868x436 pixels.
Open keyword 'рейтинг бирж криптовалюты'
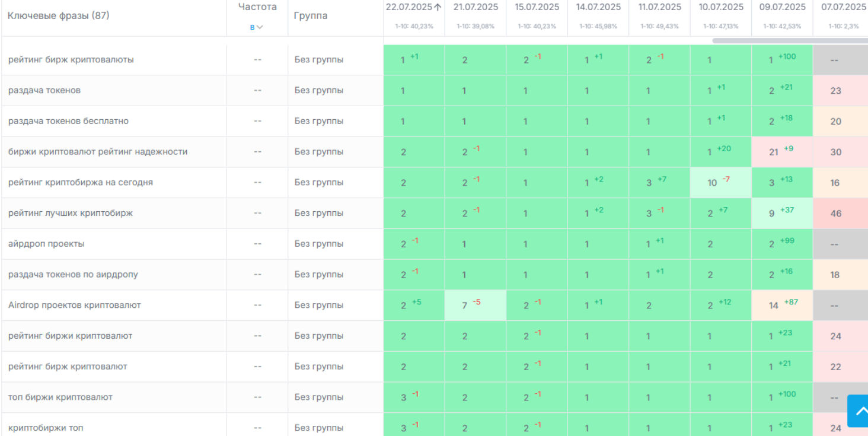71,60
